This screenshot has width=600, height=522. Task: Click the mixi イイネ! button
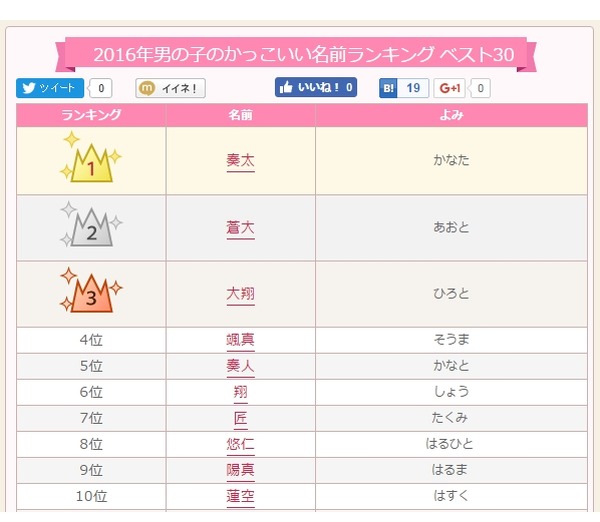click(170, 88)
